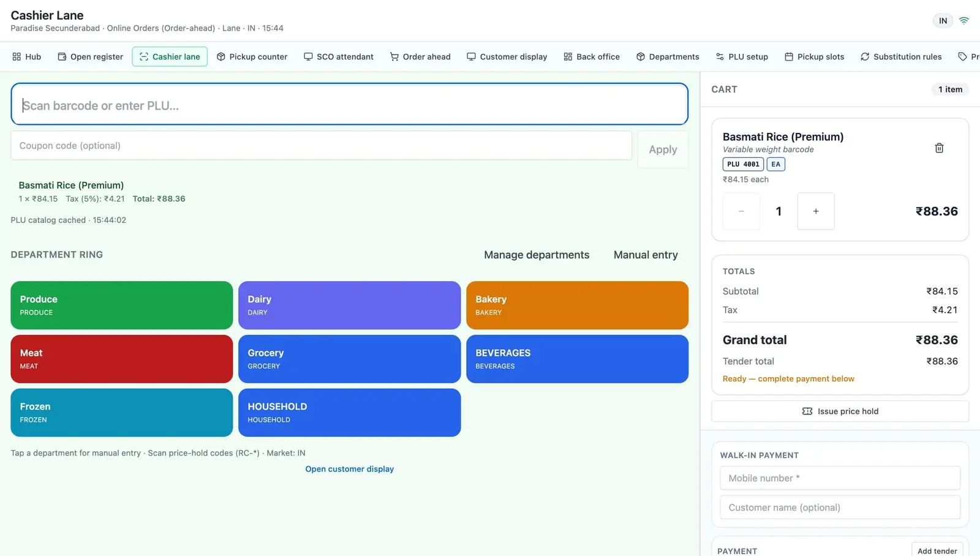Open SCO attendant view
The width and height of the screenshot is (980, 556).
339,57
